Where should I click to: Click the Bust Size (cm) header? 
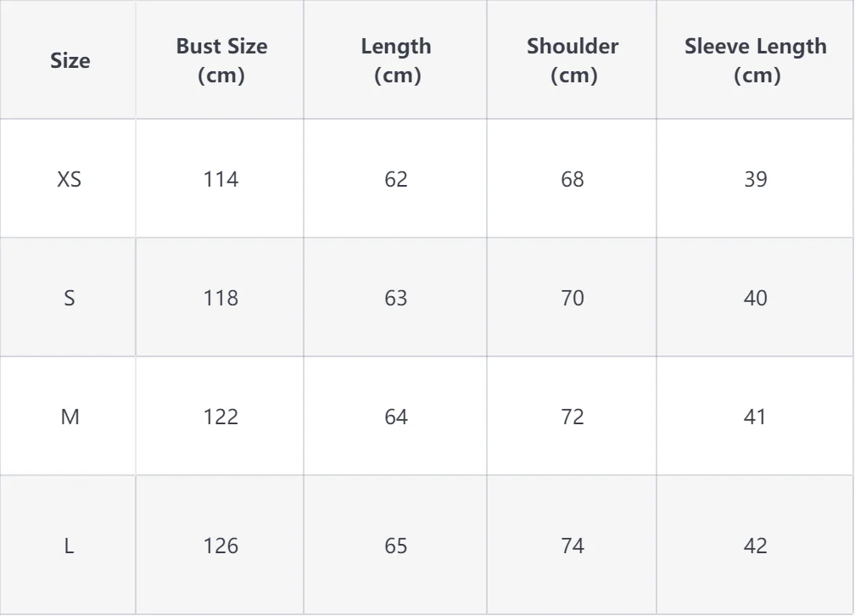click(221, 60)
